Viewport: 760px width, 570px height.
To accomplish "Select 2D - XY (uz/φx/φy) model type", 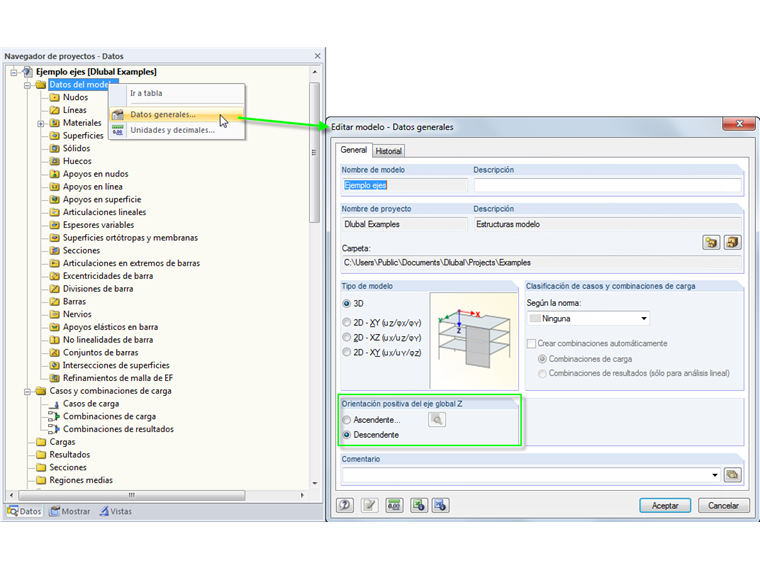I will (x=347, y=322).
